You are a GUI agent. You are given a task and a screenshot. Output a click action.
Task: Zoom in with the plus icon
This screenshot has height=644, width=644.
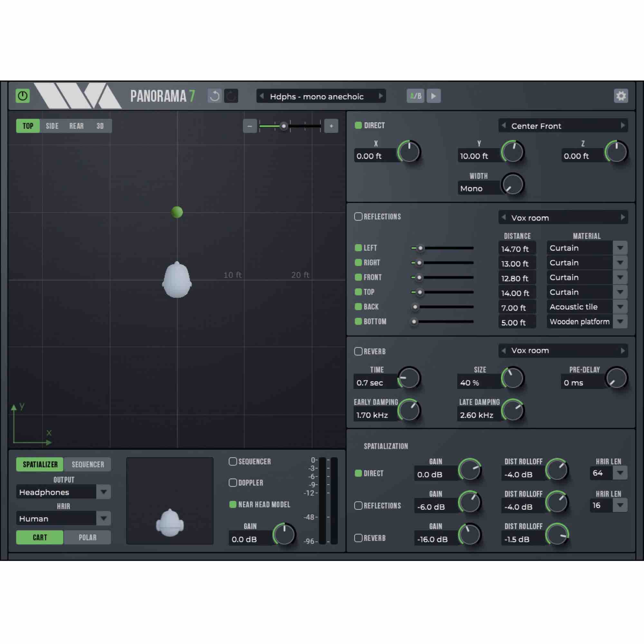point(331,126)
